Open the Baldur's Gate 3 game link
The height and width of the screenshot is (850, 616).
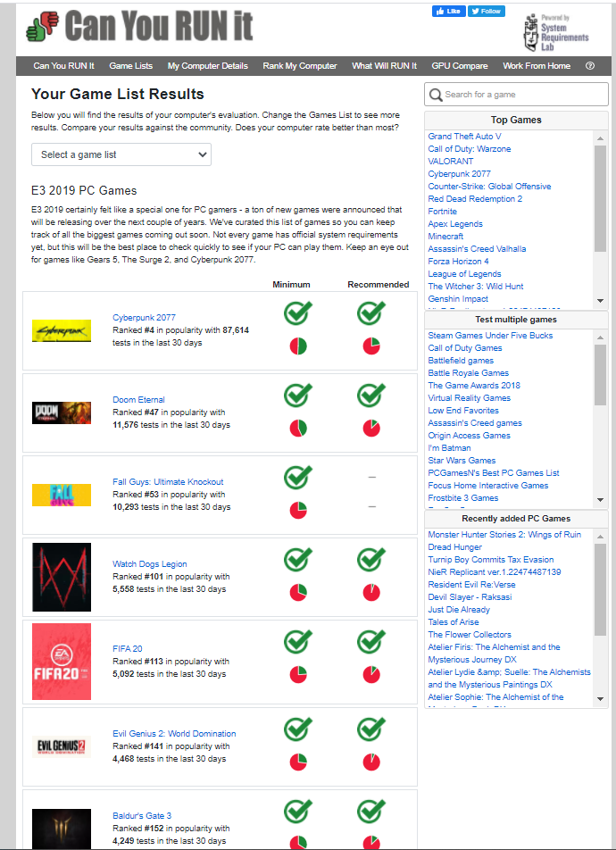142,815
